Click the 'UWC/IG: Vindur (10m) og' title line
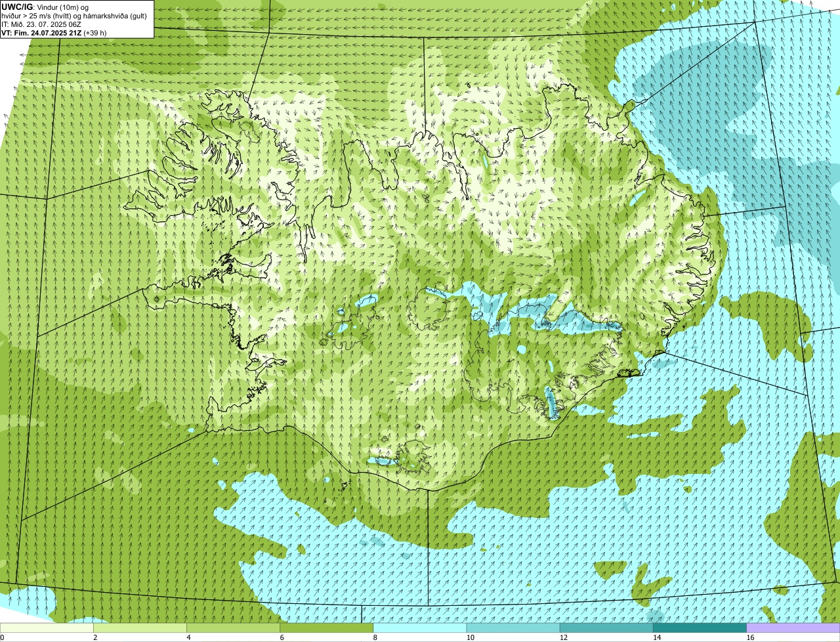 (45, 7)
